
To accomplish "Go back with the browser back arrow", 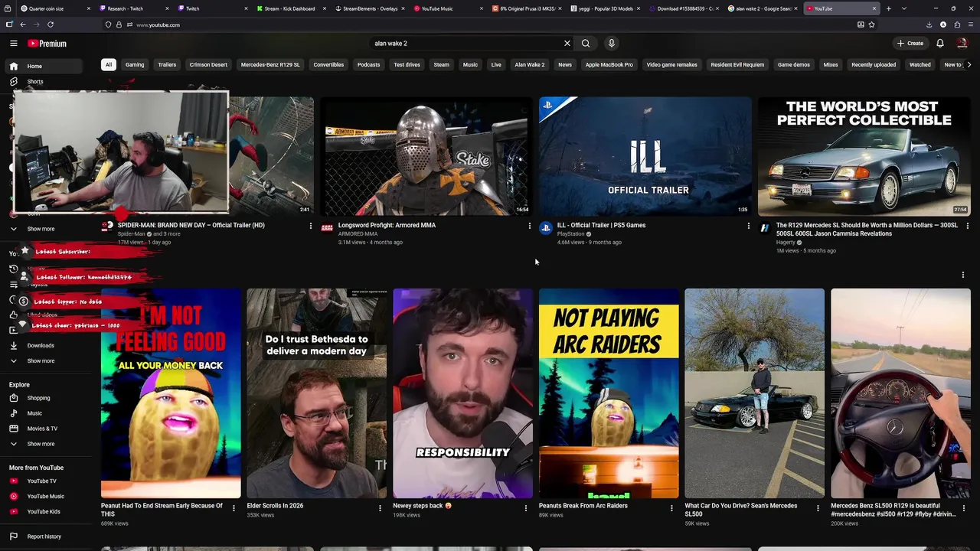I will coord(22,24).
